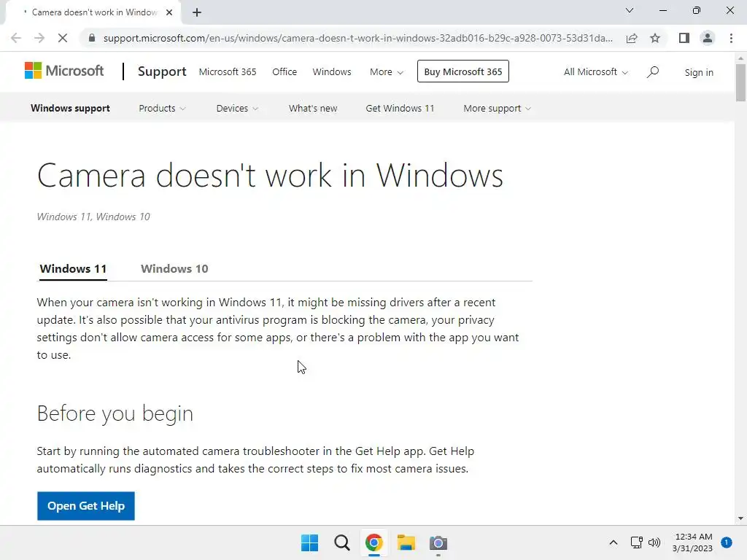Open Windows Start menu
This screenshot has height=560, width=747.
(x=309, y=542)
